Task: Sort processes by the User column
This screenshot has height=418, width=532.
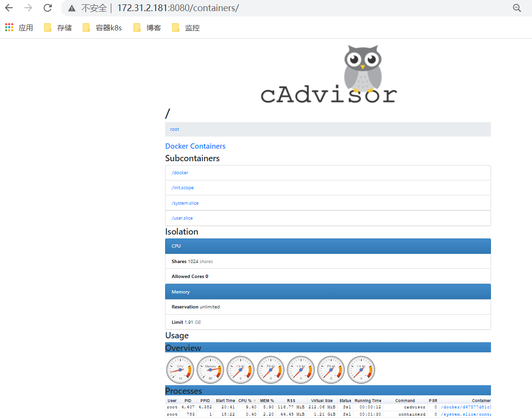Action: [x=172, y=401]
